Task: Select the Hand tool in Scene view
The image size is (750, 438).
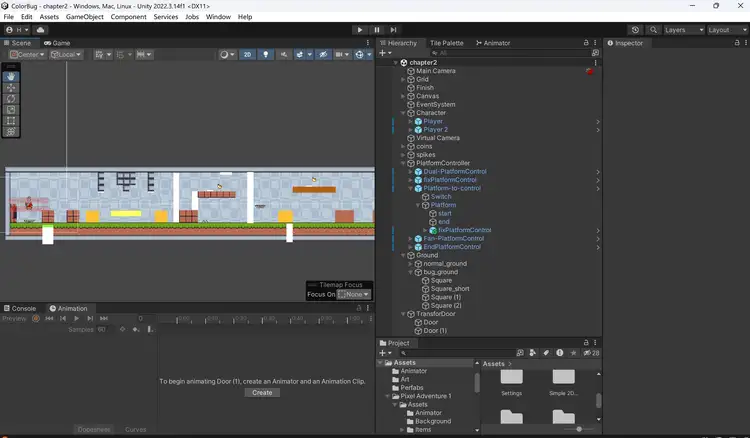Action: tap(11, 76)
